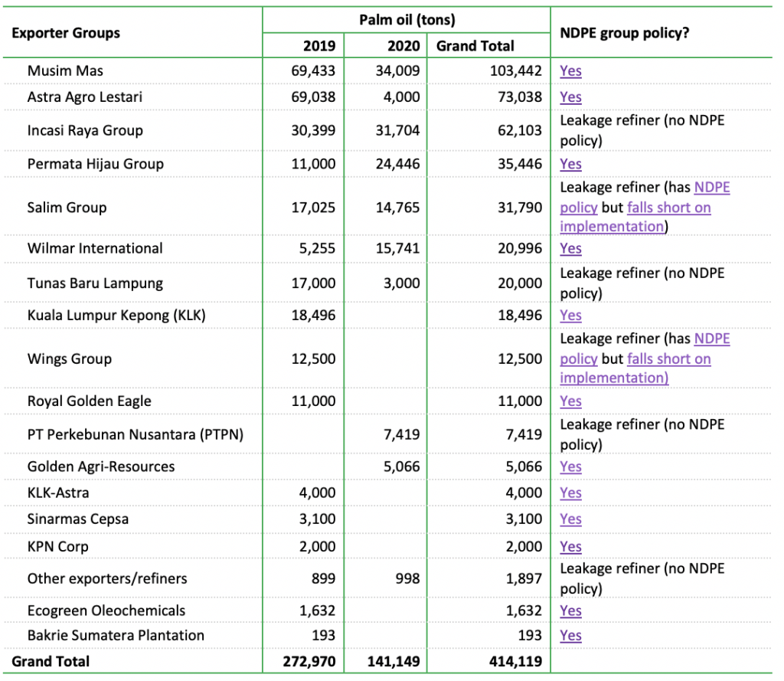Open Wilmar International's Yes link

coord(570,248)
